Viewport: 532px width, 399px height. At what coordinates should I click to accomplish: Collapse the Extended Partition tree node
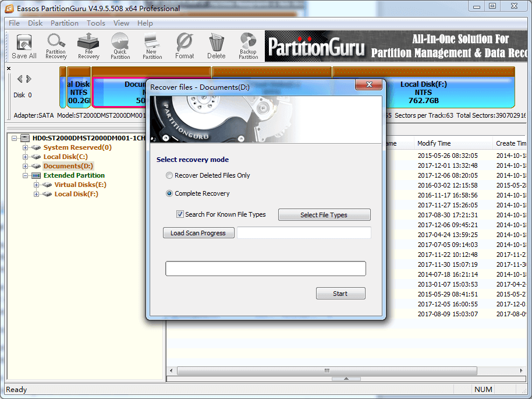[x=26, y=175]
